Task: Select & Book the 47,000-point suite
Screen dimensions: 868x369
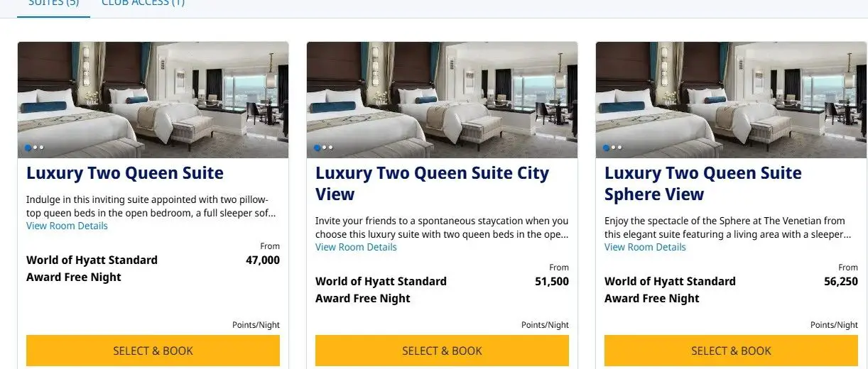Action: (153, 351)
